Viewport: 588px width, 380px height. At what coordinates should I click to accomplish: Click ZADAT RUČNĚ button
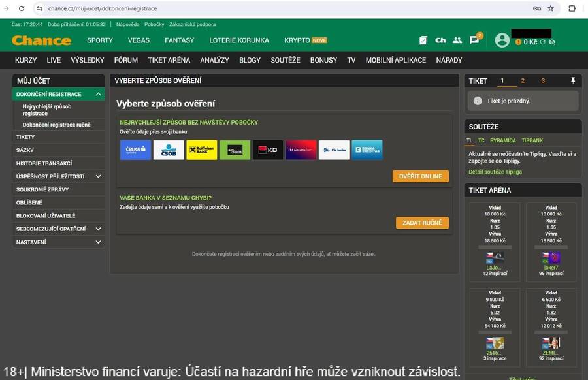(x=422, y=223)
